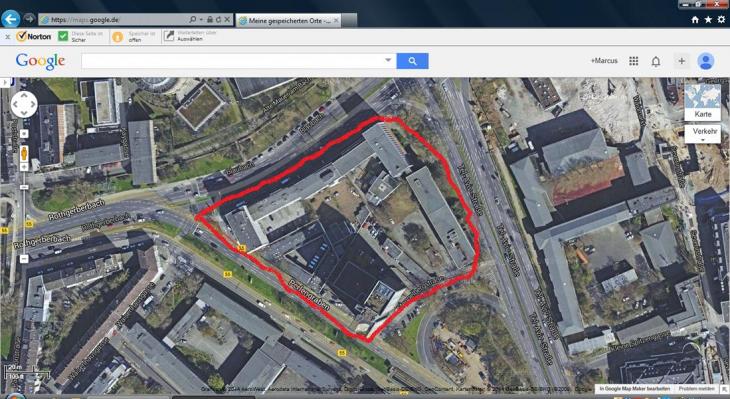
Task: Open the Google apps grid
Action: coord(634,61)
